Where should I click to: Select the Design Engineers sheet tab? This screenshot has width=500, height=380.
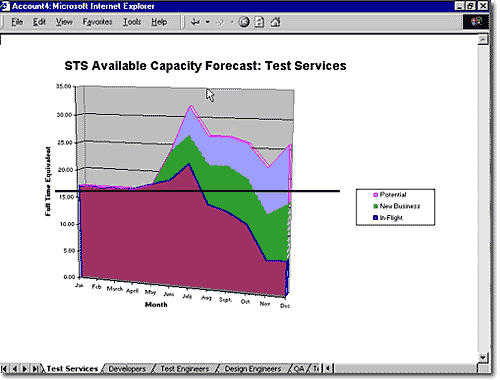(253, 369)
